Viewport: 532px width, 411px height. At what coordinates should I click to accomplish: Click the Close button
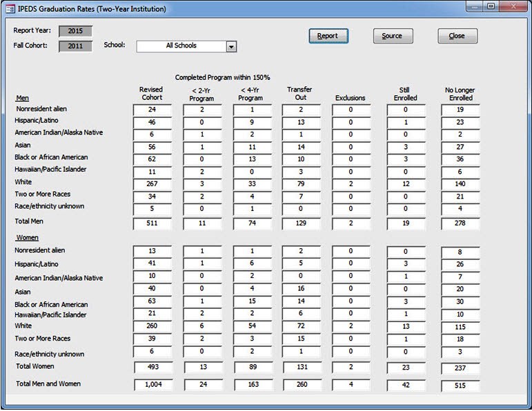click(x=457, y=36)
